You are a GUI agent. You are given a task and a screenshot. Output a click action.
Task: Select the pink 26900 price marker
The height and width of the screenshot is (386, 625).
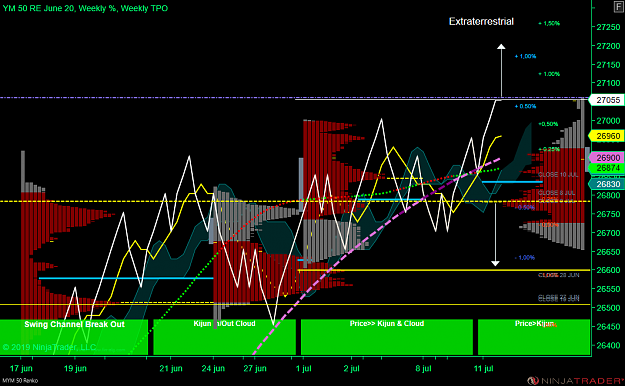click(x=606, y=158)
